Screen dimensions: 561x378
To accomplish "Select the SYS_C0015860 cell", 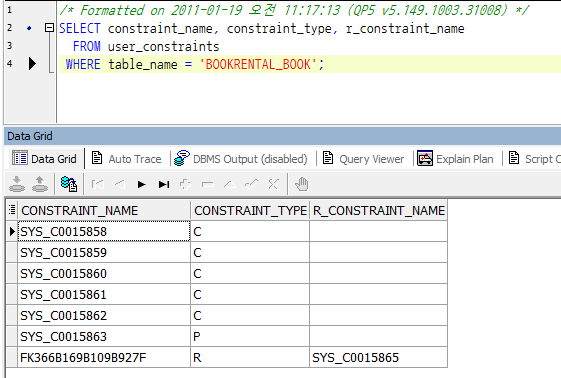I will click(104, 274).
